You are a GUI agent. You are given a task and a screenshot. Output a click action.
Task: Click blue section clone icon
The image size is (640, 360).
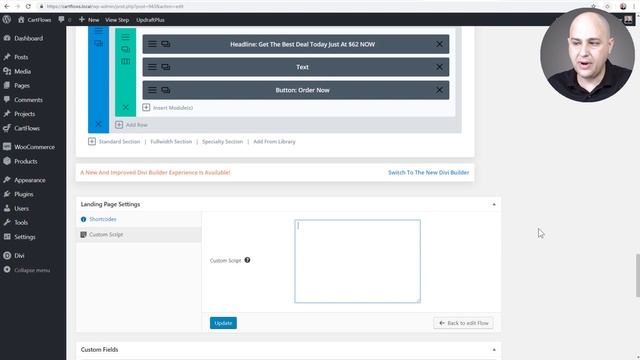[98, 43]
